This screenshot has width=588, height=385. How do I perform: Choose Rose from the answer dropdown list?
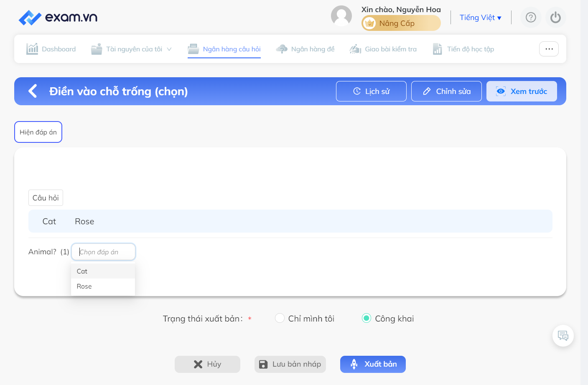(x=103, y=286)
